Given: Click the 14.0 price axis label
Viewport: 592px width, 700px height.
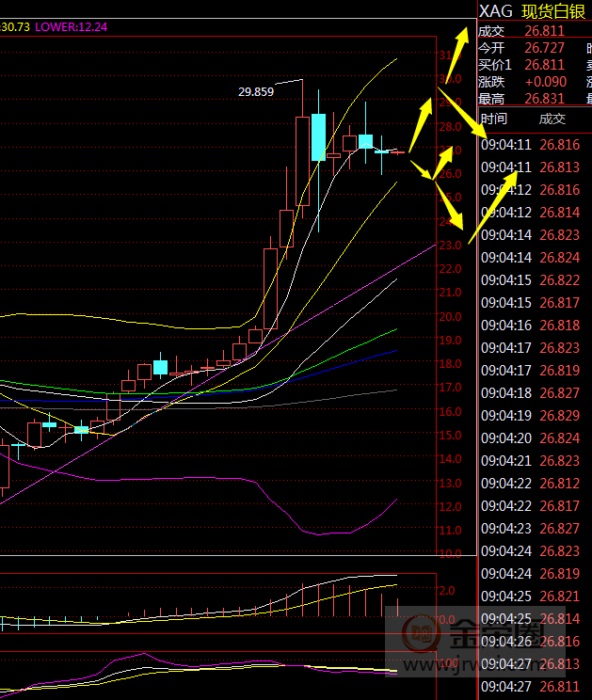Looking at the screenshot, I should pos(450,459).
